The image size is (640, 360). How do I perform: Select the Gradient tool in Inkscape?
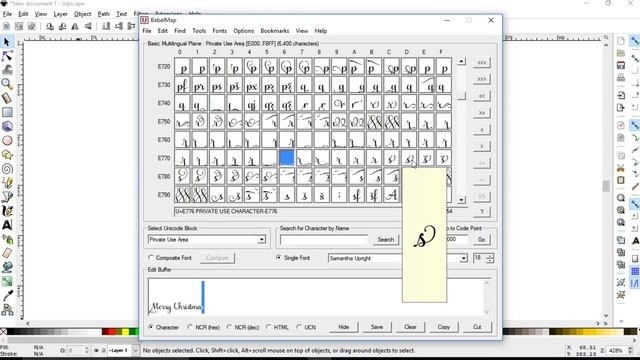7,282
